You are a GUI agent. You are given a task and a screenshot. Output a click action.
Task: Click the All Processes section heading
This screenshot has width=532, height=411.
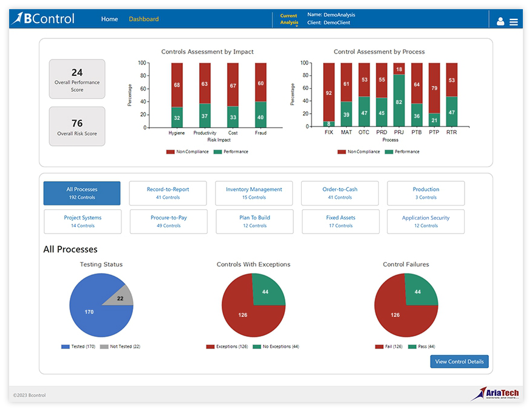(70, 249)
